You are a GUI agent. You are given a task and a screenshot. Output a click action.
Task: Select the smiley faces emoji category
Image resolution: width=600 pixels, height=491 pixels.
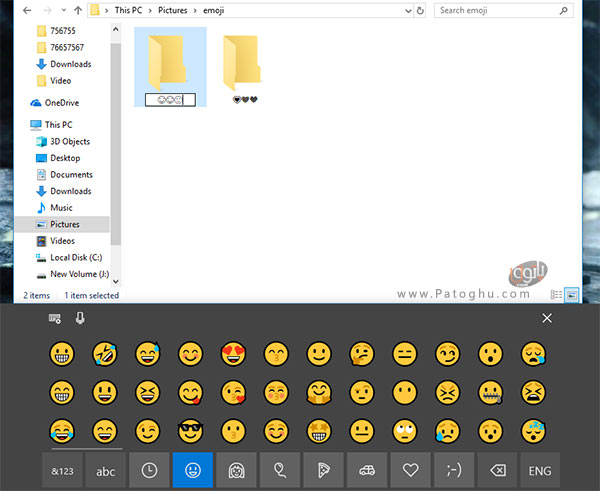tap(193, 470)
